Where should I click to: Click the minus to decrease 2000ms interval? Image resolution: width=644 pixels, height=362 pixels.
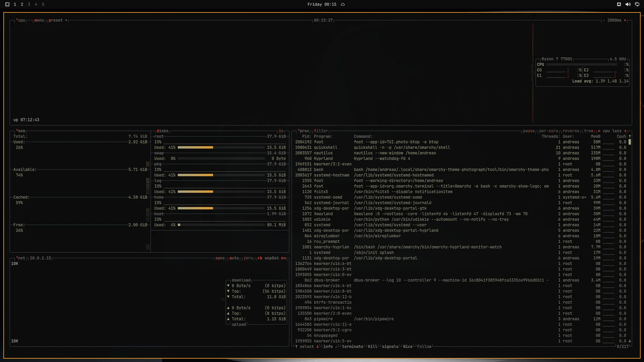pyautogui.click(x=604, y=20)
